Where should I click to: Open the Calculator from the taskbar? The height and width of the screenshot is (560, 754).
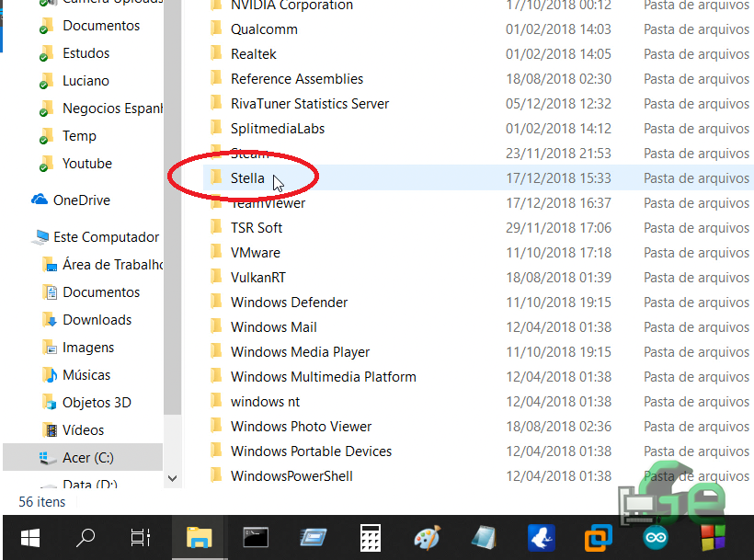pos(371,537)
